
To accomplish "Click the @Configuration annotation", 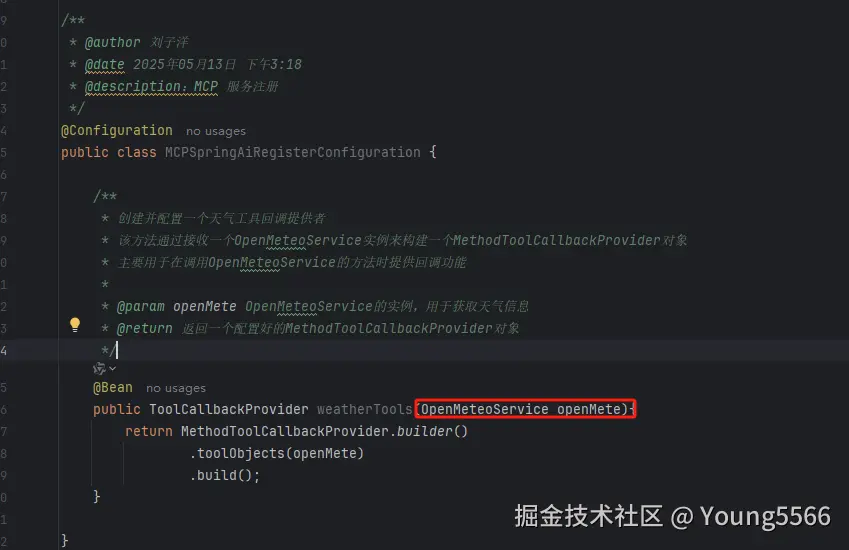I will (x=116, y=130).
